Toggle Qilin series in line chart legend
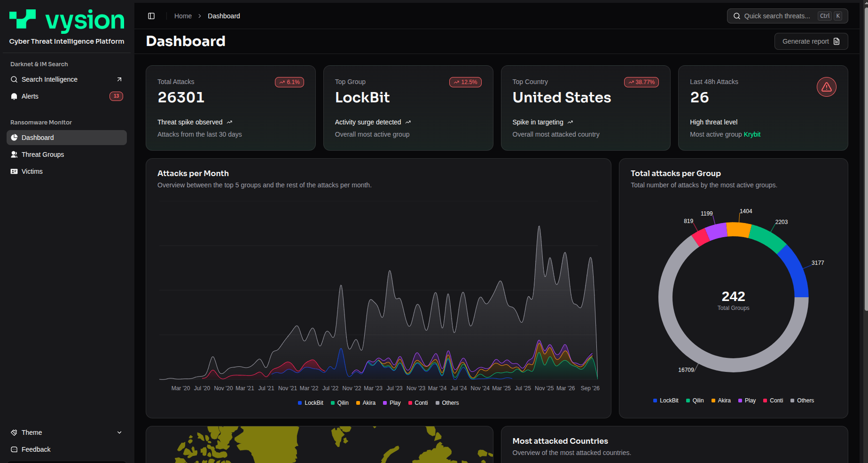The height and width of the screenshot is (463, 868). click(340, 403)
